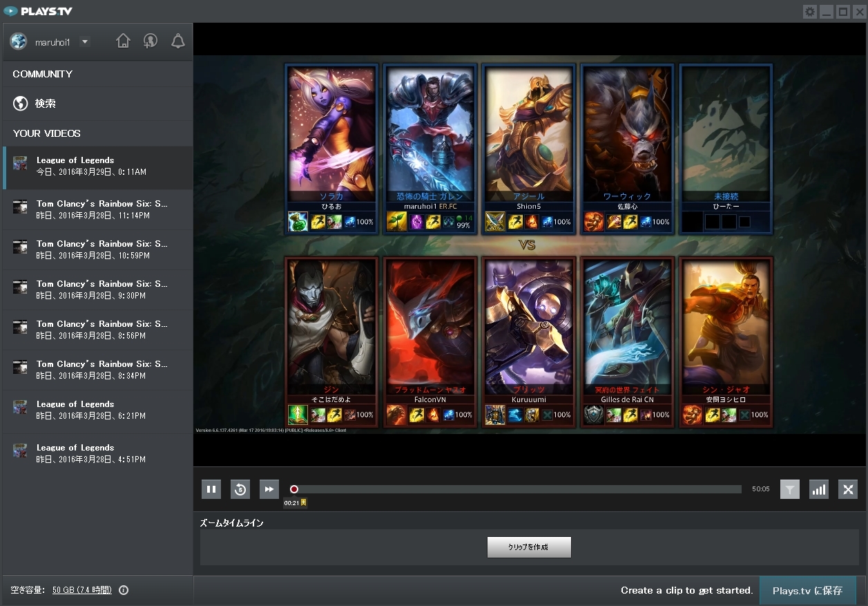Open notifications bell icon

178,41
